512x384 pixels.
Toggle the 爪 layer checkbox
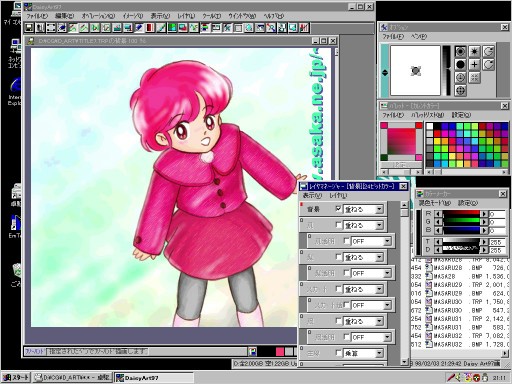tap(338, 225)
